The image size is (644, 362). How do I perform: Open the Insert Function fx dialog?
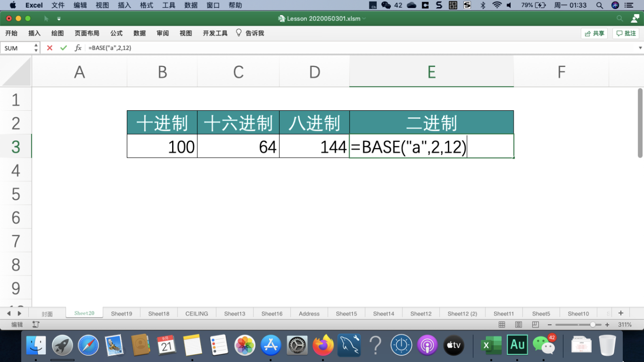(x=78, y=48)
